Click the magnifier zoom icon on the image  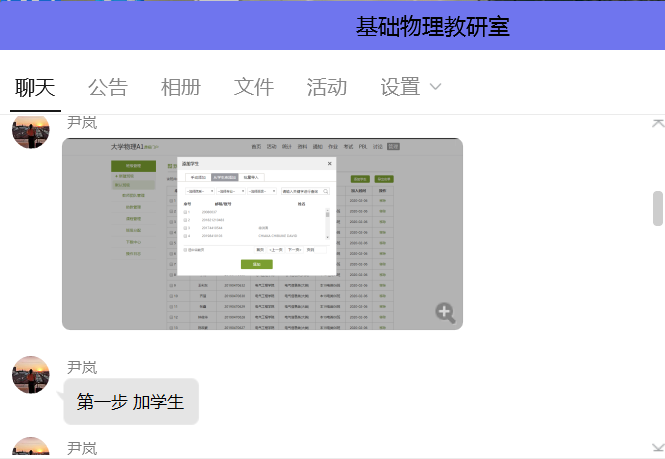pyautogui.click(x=446, y=313)
